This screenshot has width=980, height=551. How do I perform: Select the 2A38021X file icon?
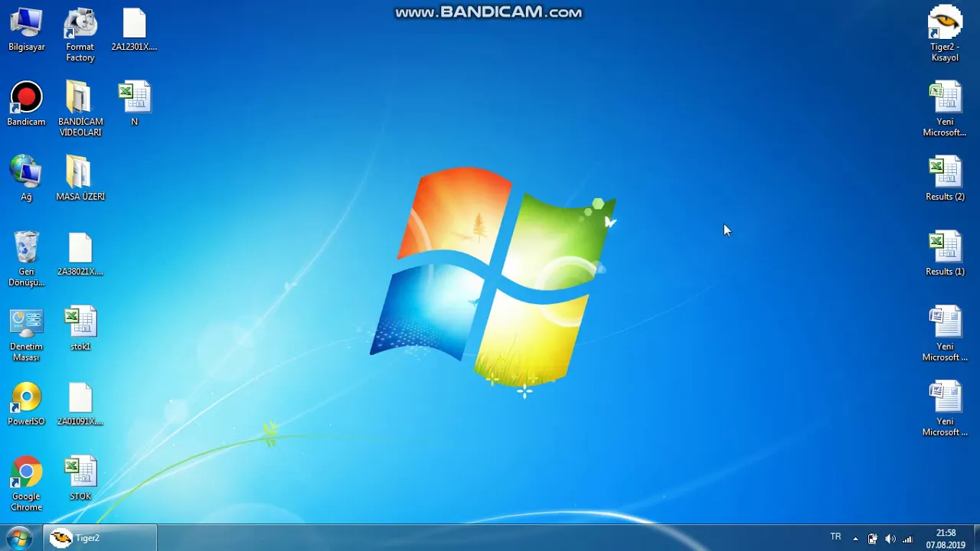point(80,254)
